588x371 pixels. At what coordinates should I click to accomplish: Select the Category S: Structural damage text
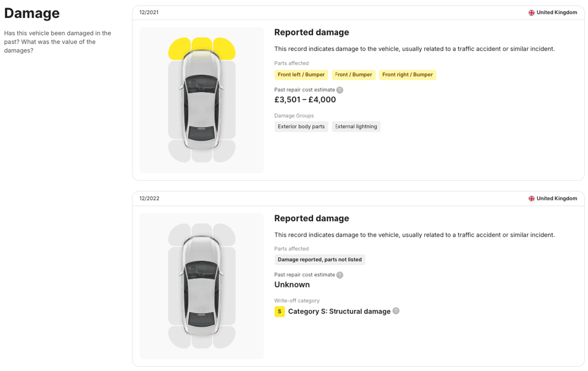339,312
